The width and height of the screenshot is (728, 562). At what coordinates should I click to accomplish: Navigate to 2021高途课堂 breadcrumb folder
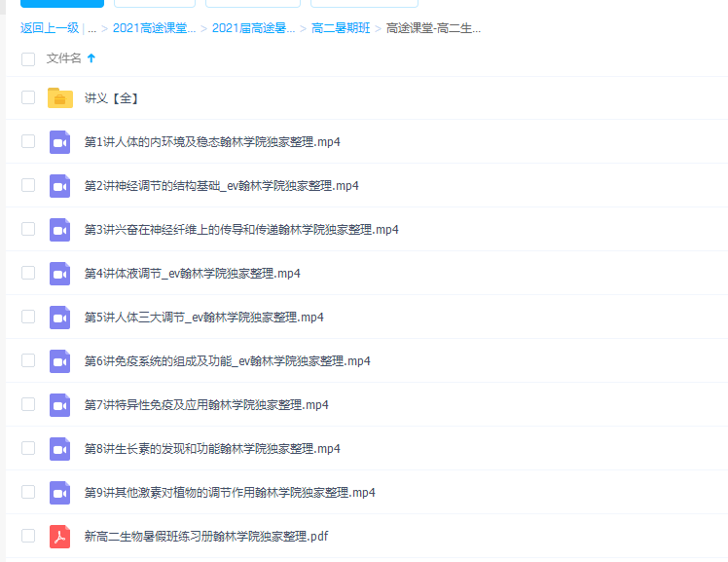[154, 28]
